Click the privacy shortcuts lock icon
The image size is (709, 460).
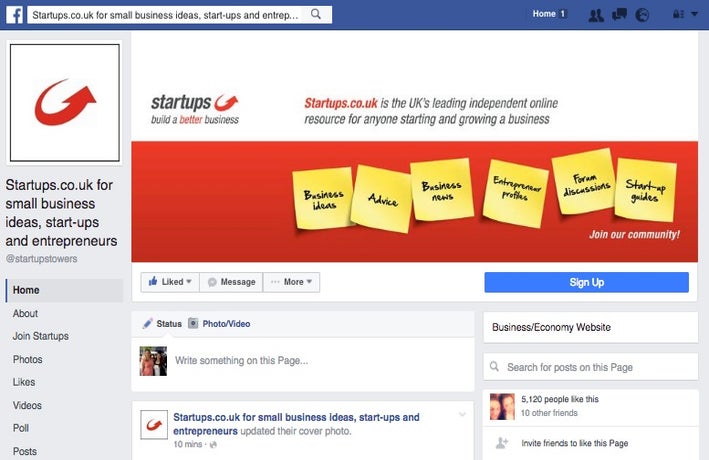[678, 14]
